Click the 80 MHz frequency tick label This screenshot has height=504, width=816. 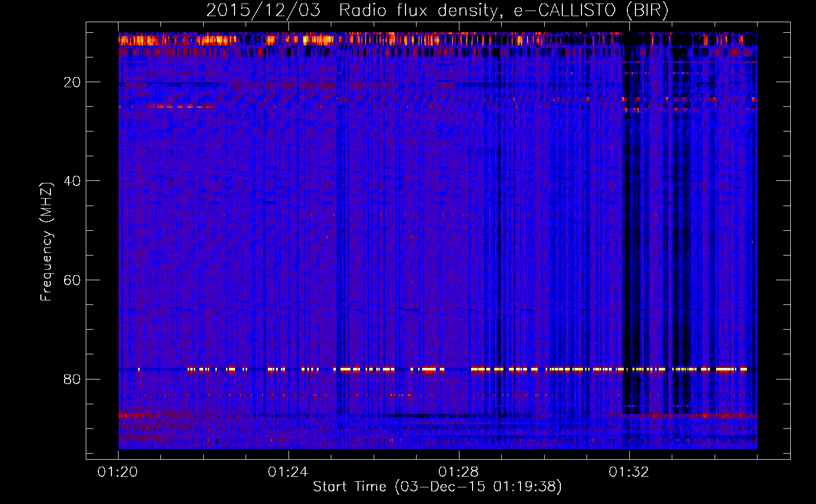pyautogui.click(x=73, y=379)
